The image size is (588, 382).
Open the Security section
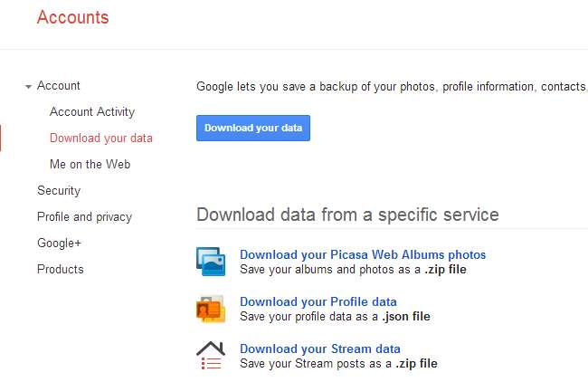pyautogui.click(x=59, y=191)
